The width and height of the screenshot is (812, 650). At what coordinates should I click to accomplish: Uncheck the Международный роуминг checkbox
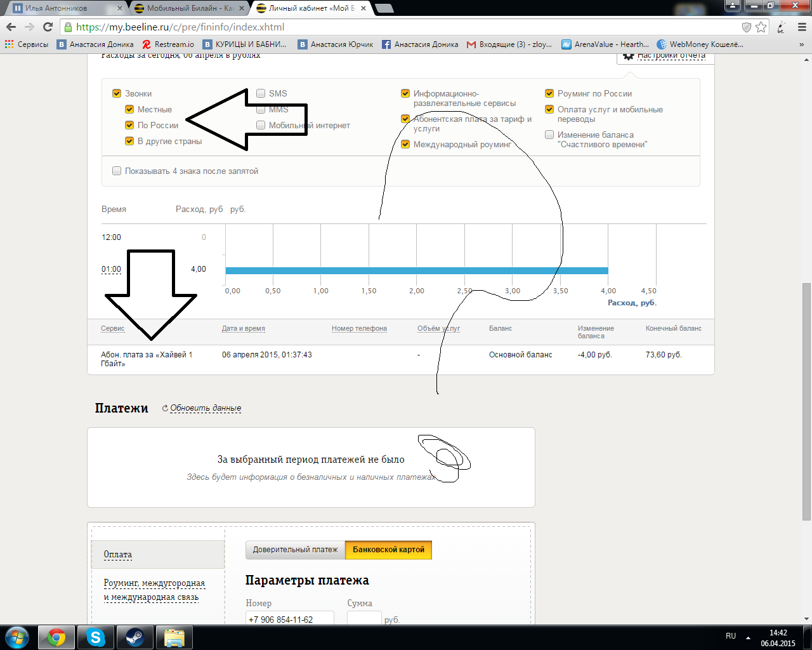point(405,144)
